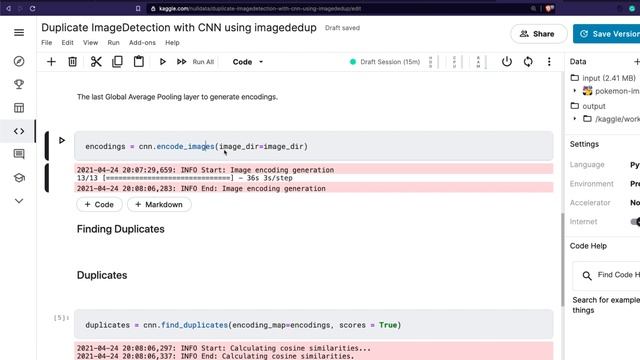Click the browser back arrow
The image size is (640, 360).
[8, 8]
